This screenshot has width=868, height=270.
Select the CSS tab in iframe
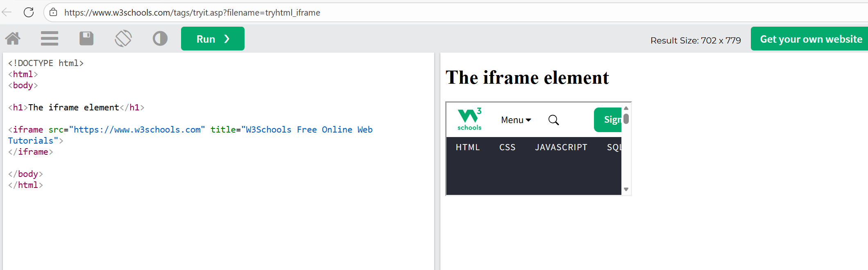click(507, 147)
